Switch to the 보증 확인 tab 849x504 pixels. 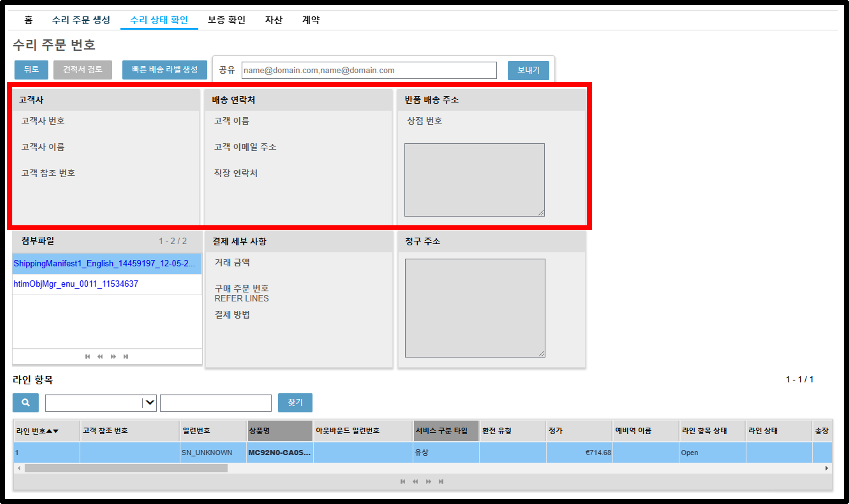click(226, 20)
